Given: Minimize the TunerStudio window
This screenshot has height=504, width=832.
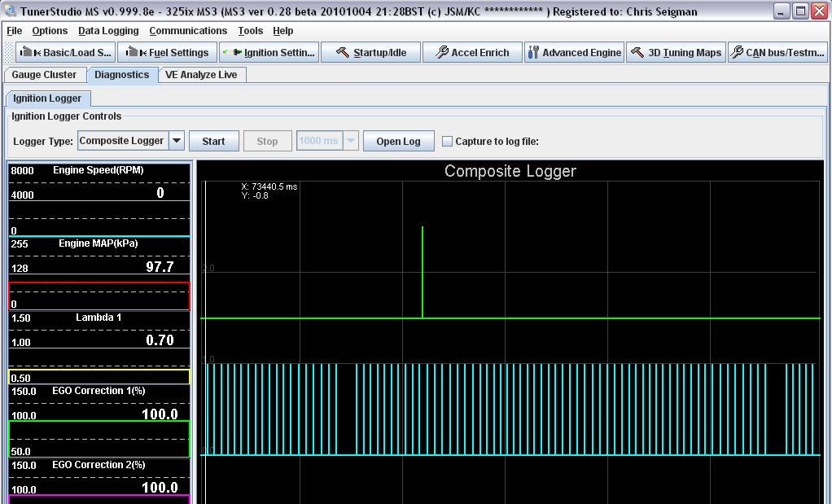Looking at the screenshot, I should click(x=781, y=11).
